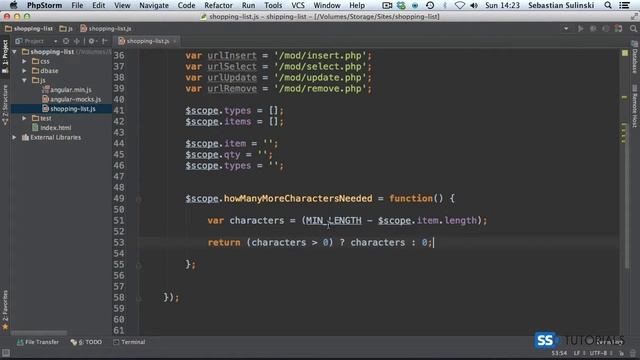
Task: Open the Run menu
Action: 248,5
